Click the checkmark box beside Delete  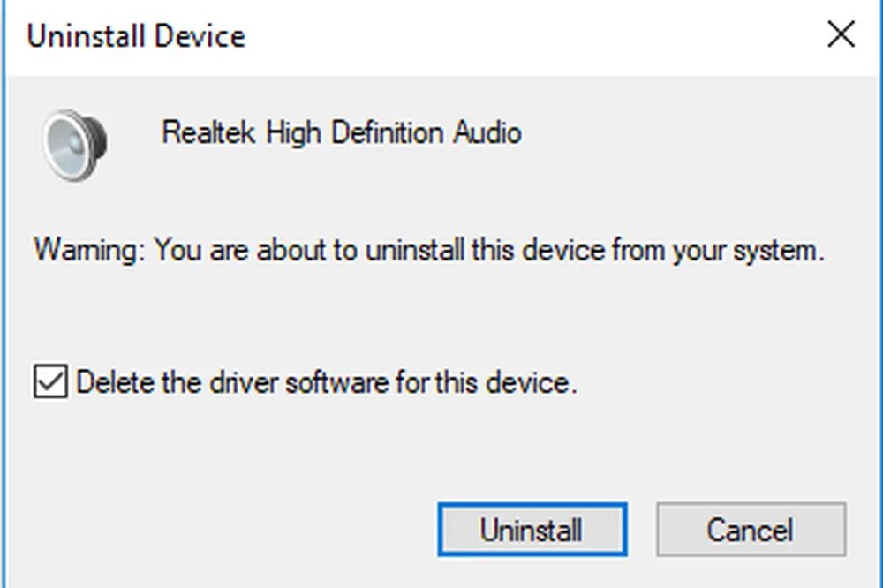(x=50, y=381)
